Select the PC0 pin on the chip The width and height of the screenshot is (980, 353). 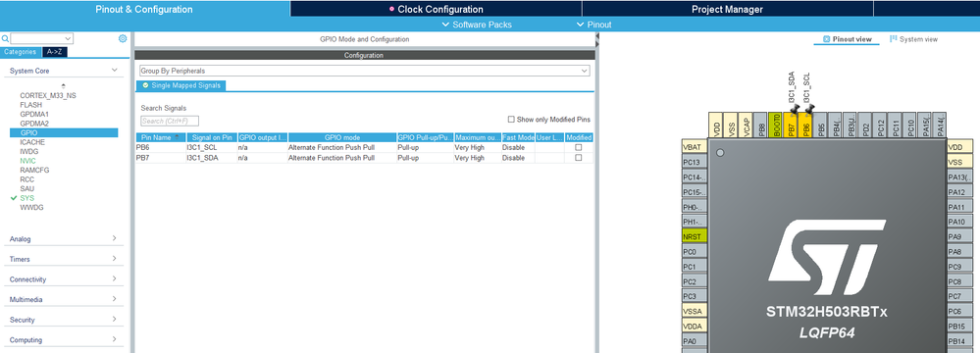tap(694, 252)
